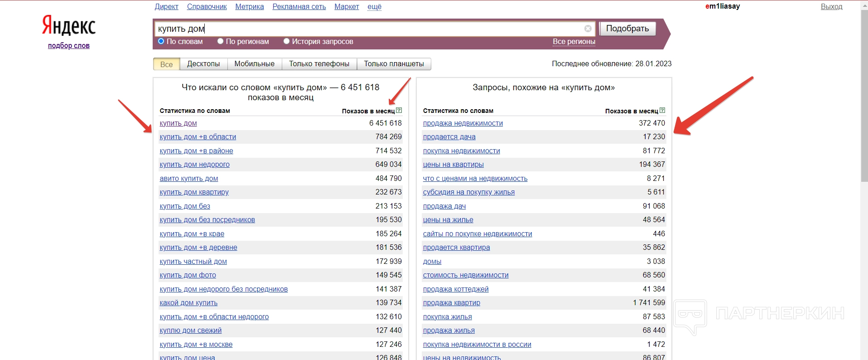Image resolution: width=868 pixels, height=360 pixels.
Task: Switch to the 'Все' devices tab
Action: [167, 64]
